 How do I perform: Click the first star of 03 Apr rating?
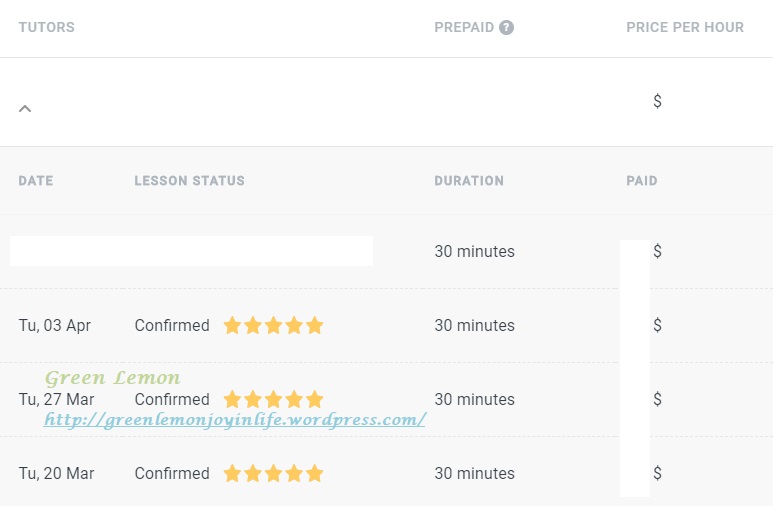pos(232,325)
